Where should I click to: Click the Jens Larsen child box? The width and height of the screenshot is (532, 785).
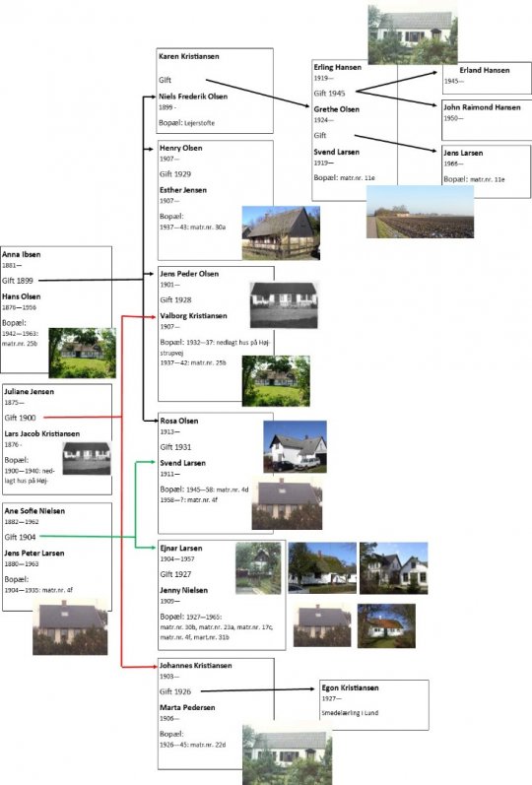tap(486, 171)
